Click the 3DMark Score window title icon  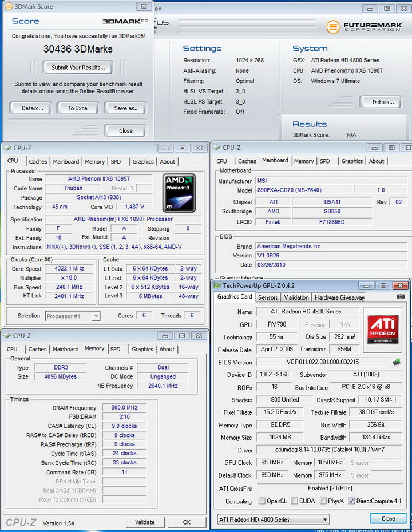click(9, 6)
